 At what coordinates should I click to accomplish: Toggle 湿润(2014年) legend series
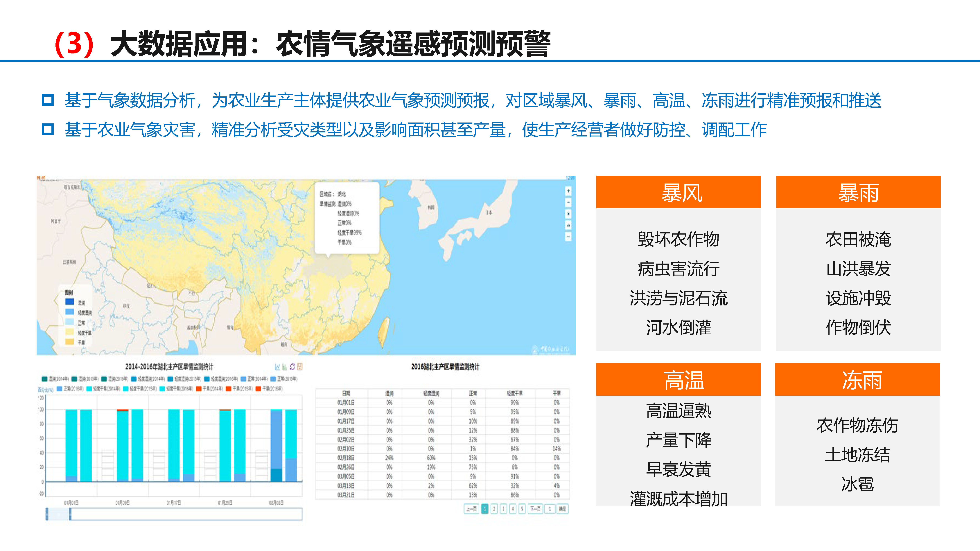pyautogui.click(x=55, y=379)
